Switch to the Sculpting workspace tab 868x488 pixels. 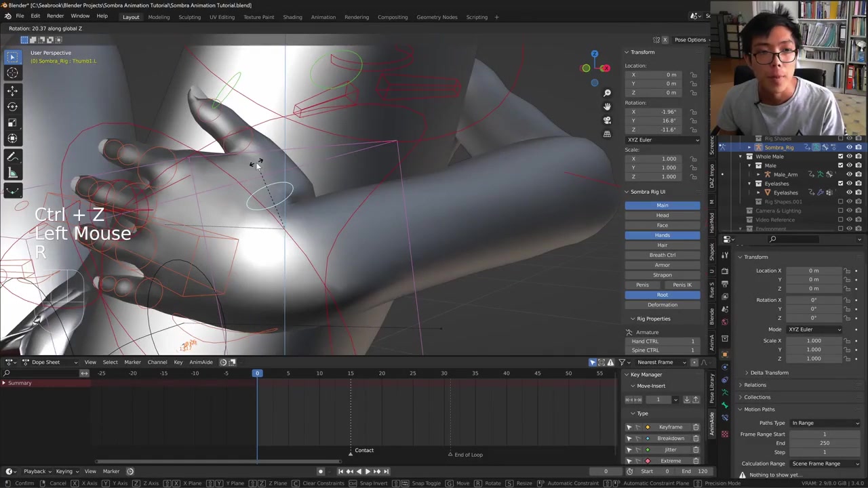tap(189, 17)
